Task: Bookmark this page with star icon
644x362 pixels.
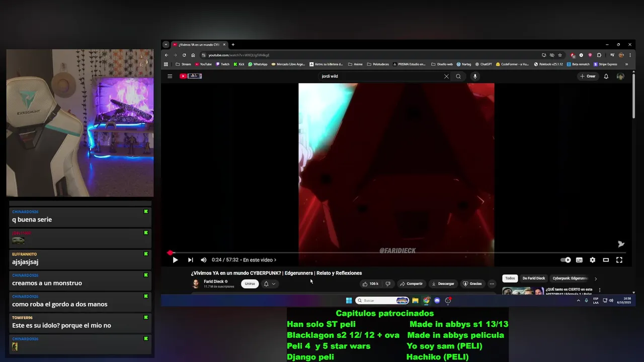Action: (560, 55)
